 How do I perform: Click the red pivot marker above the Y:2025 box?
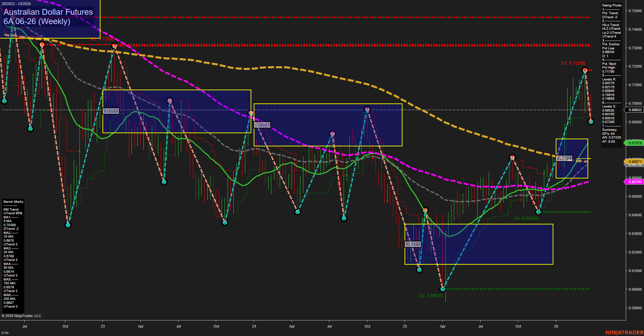(425, 210)
